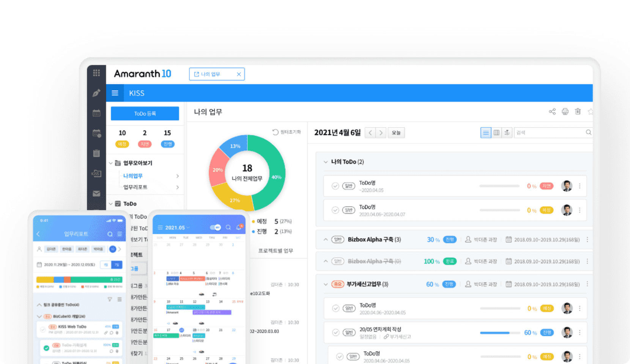This screenshot has width=630, height=364.
Task: Collapse the 업무모아보기 tree section
Action: (x=111, y=163)
